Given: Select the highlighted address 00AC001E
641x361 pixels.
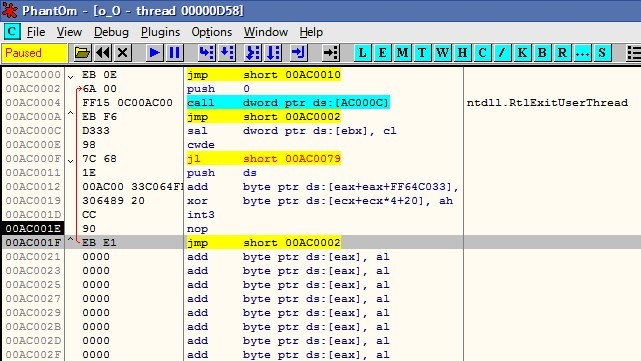Looking at the screenshot, I should [x=33, y=229].
